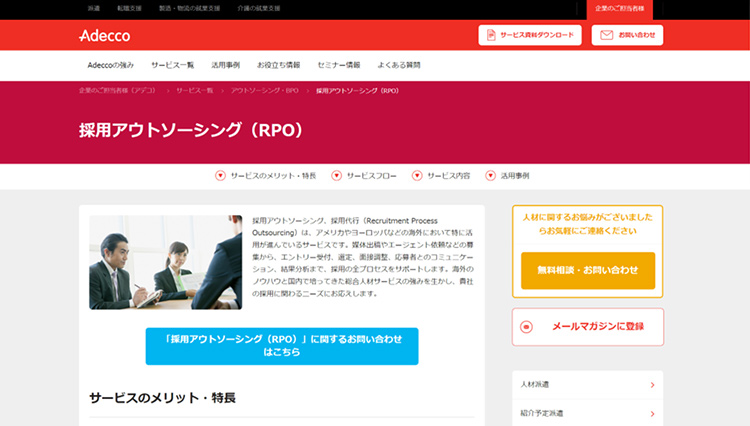750x426 pixels.
Task: Click the circled arrow beside メールマガジンに登録
Action: (x=528, y=326)
